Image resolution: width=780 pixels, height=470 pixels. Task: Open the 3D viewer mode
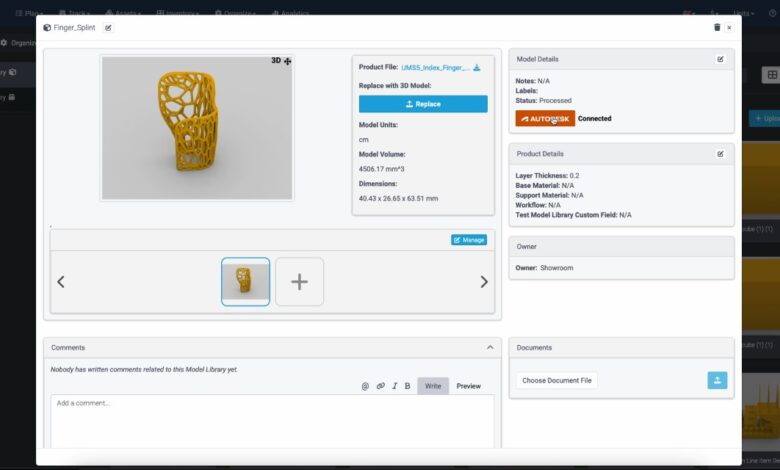coord(281,61)
